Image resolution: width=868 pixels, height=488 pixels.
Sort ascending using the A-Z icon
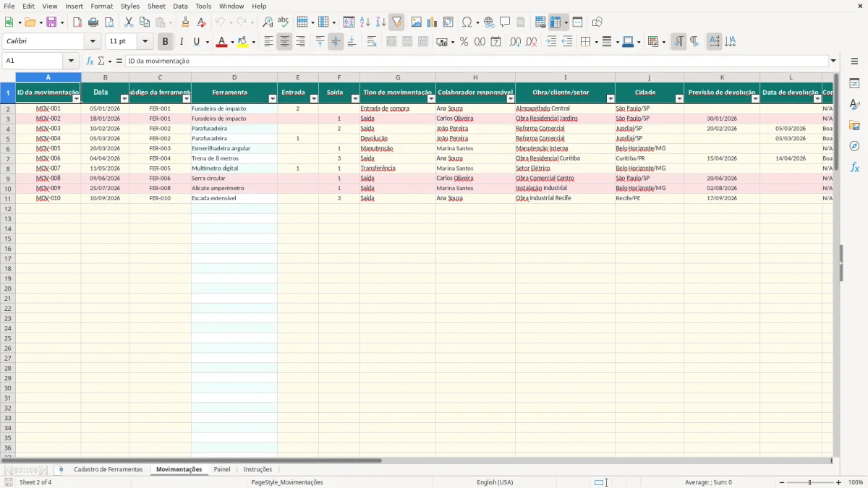click(x=365, y=22)
